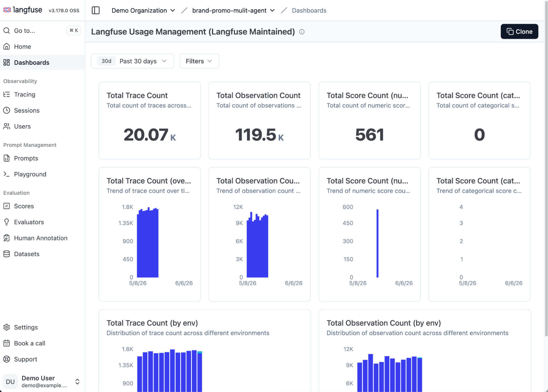Image resolution: width=548 pixels, height=392 pixels.
Task: Click Users in the sidebar
Action: click(x=42, y=126)
